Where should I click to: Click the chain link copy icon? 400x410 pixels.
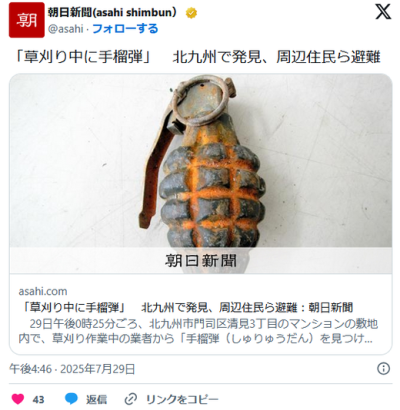[x=131, y=399]
